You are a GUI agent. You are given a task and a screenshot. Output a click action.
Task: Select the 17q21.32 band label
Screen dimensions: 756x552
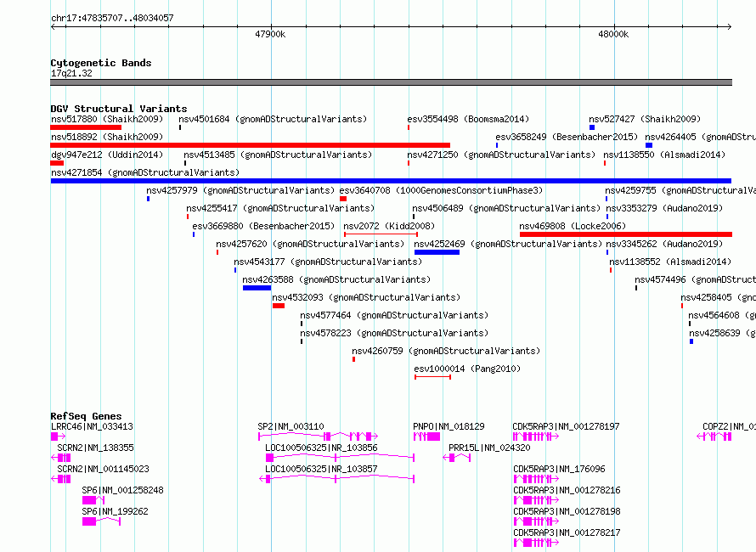pyautogui.click(x=71, y=73)
